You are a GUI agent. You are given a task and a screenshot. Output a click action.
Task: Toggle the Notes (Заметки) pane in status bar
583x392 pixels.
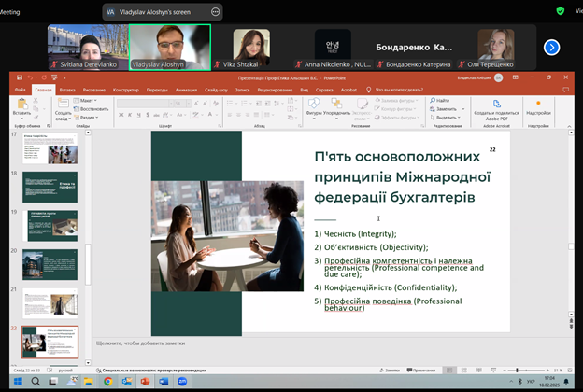coord(391,371)
